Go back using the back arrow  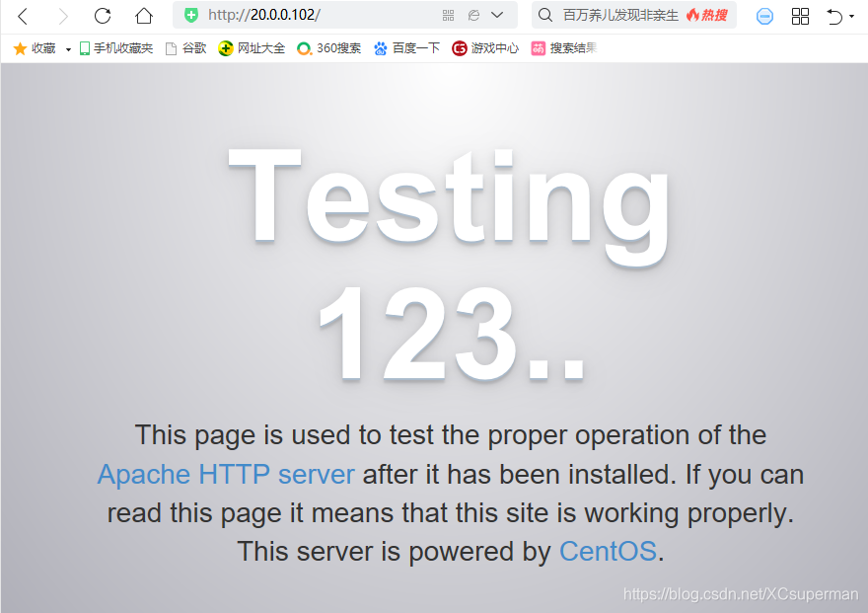coord(22,16)
